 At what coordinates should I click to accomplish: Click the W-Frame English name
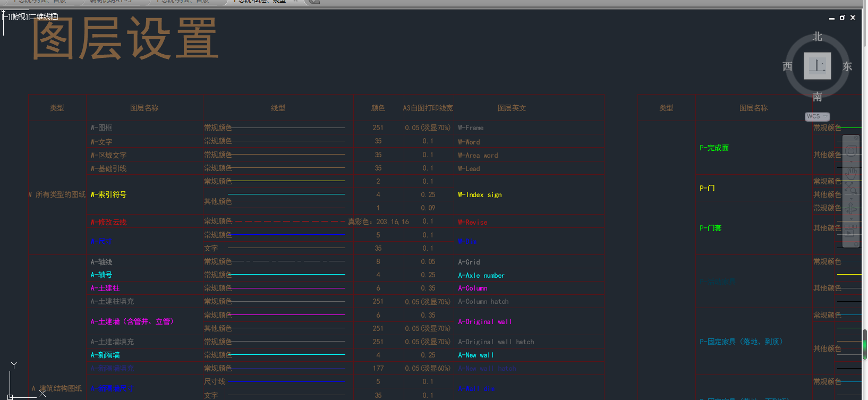[x=471, y=128]
